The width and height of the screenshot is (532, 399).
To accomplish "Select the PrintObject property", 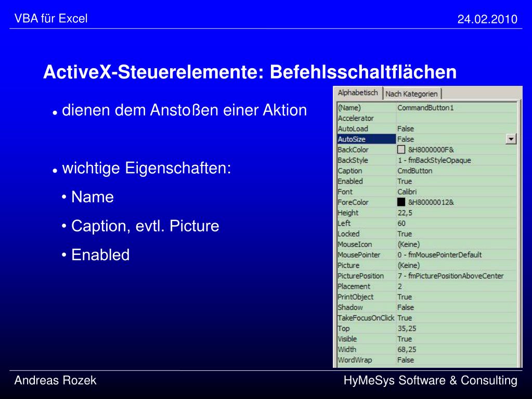I will pos(356,297).
